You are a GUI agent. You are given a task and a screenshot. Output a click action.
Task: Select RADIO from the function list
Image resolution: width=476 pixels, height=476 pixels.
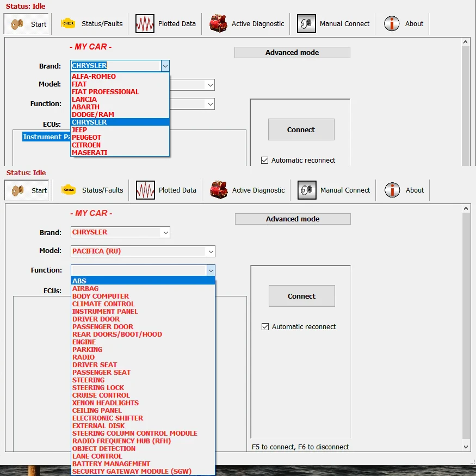[143, 357]
